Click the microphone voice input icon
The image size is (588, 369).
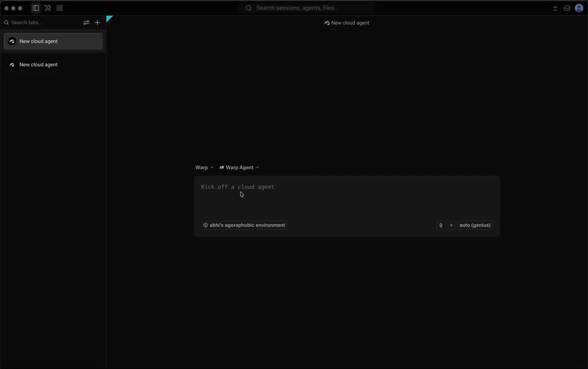441,225
